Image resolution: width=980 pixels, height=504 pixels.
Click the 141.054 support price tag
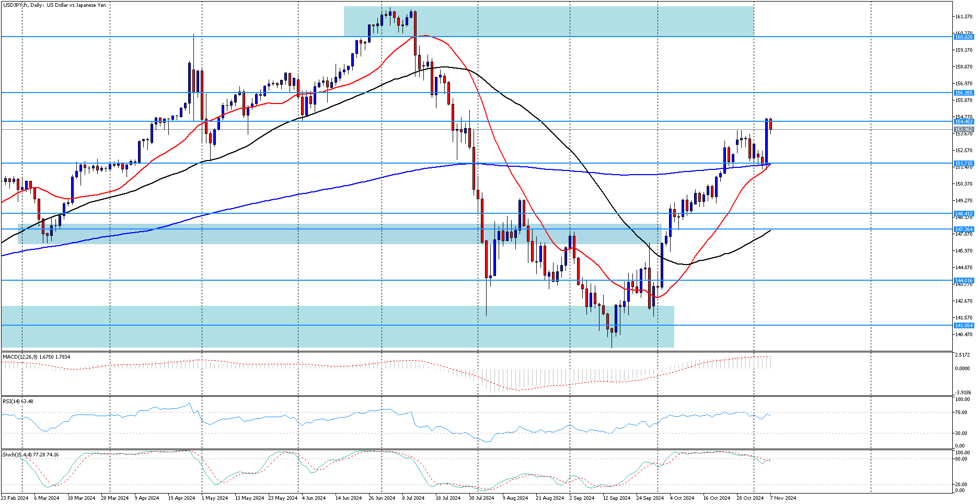pos(963,325)
